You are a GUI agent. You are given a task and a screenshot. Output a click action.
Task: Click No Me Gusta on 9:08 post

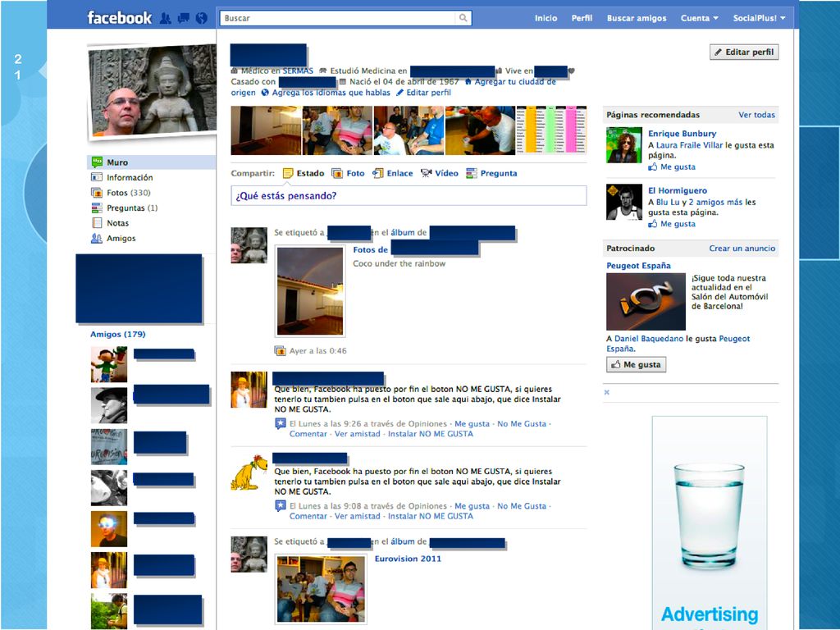click(x=521, y=505)
